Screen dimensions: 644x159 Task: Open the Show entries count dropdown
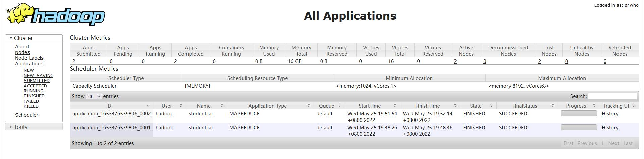93,96
